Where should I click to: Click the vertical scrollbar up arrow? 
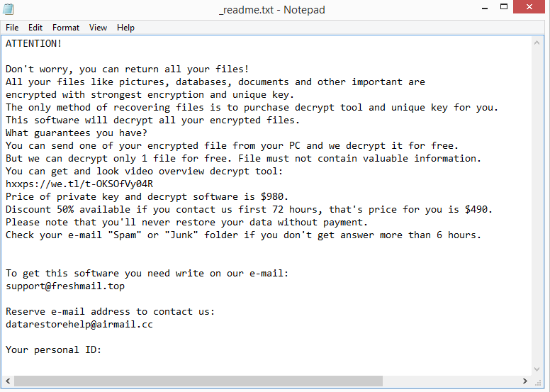[x=539, y=41]
